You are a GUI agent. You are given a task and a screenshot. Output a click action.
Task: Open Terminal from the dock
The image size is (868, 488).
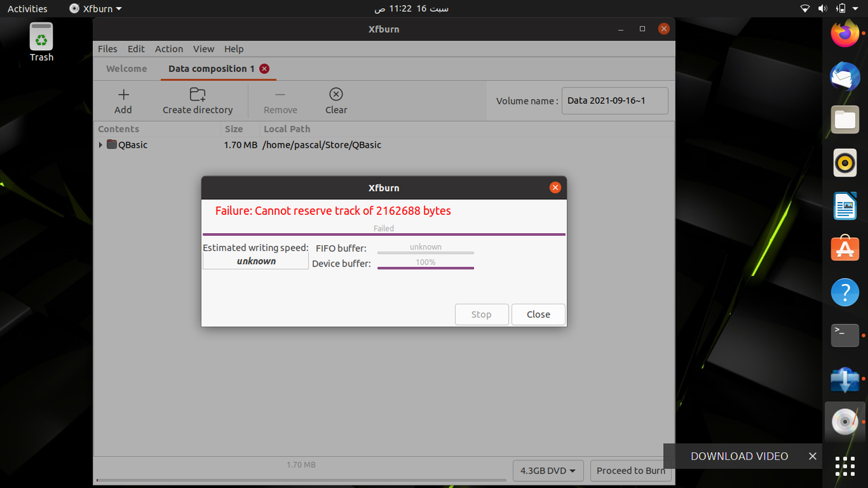(845, 335)
